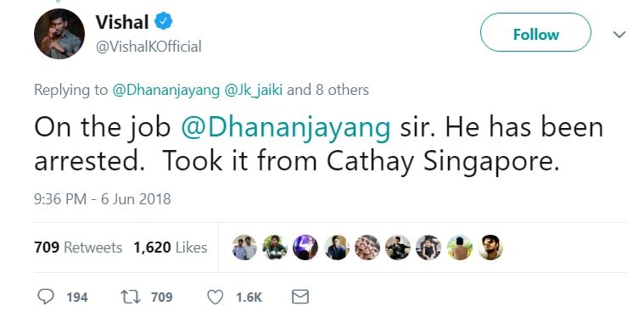644x317 pixels.
Task: Click the last liker avatar with sunglasses
Action: click(490, 247)
